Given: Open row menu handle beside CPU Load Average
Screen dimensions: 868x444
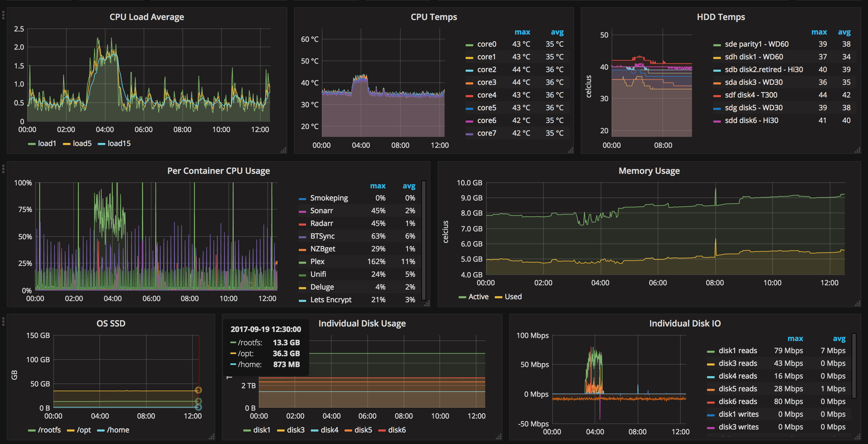Looking at the screenshot, I should (x=3, y=15).
